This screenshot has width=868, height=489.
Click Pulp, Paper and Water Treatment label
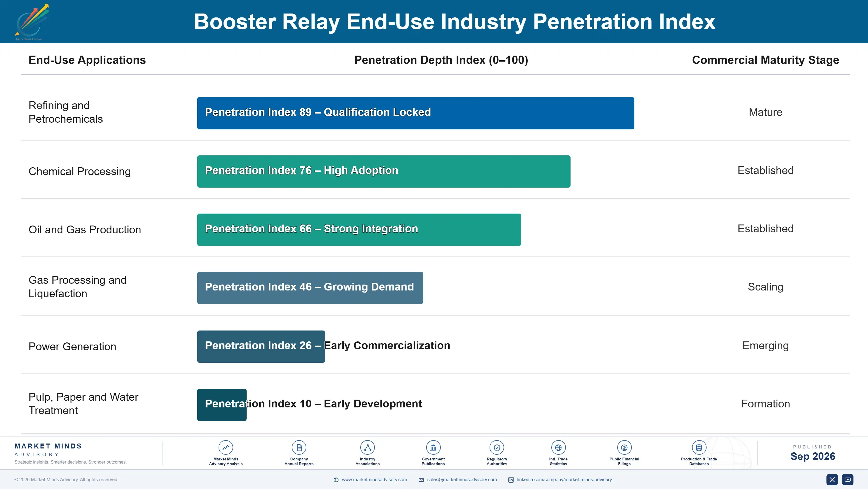[x=83, y=403]
